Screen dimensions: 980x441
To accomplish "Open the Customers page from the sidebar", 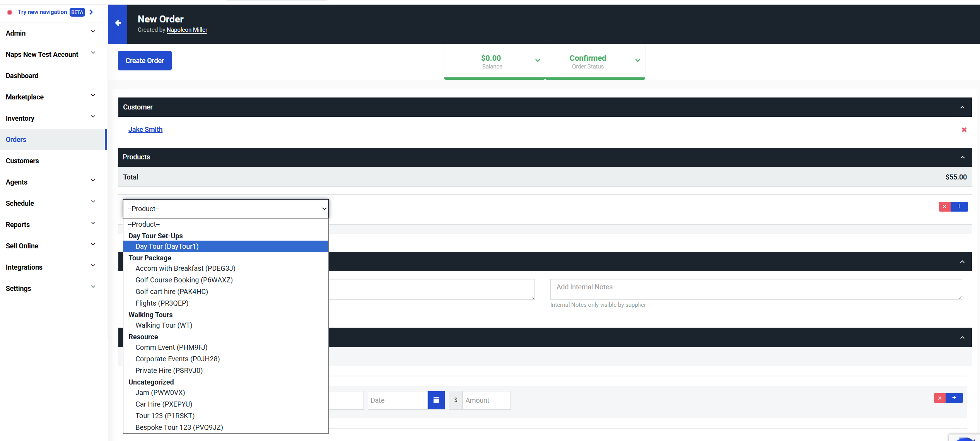I will tap(22, 161).
